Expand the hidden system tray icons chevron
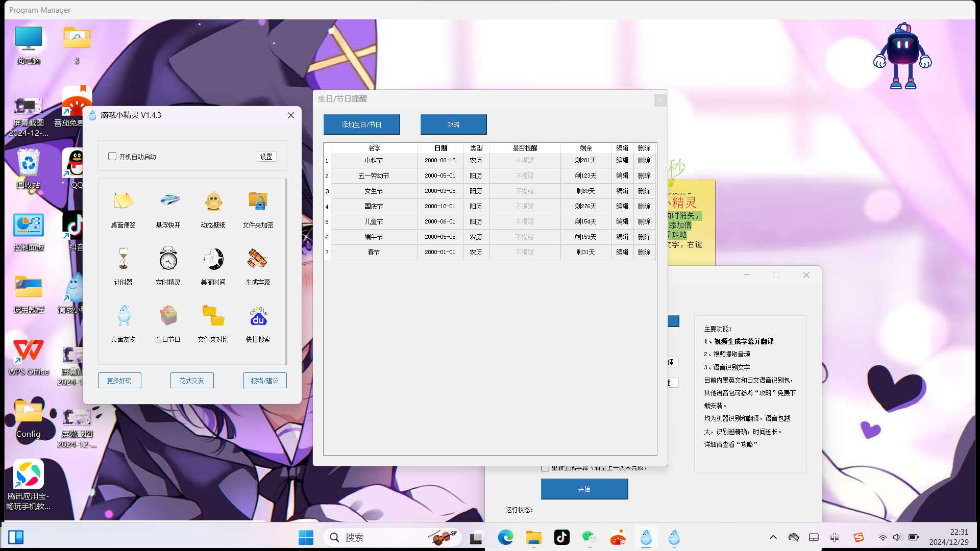The height and width of the screenshot is (551, 980). (x=773, y=537)
